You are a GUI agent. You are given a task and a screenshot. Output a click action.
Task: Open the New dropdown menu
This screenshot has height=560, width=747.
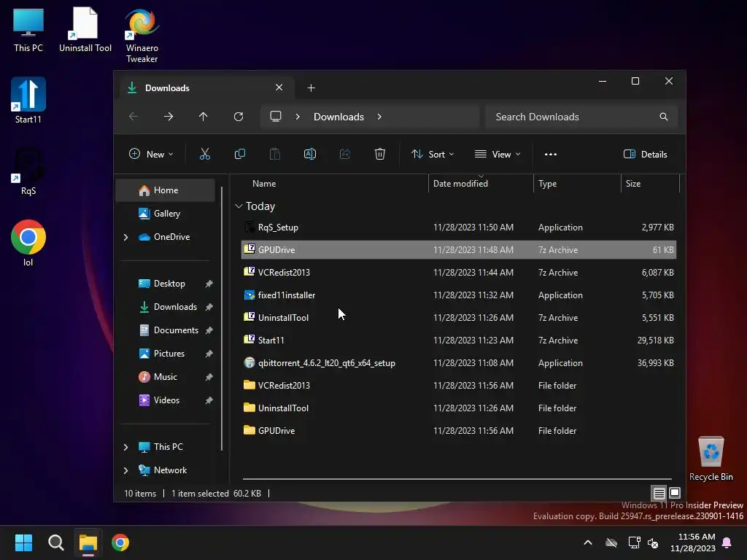pyautogui.click(x=151, y=155)
